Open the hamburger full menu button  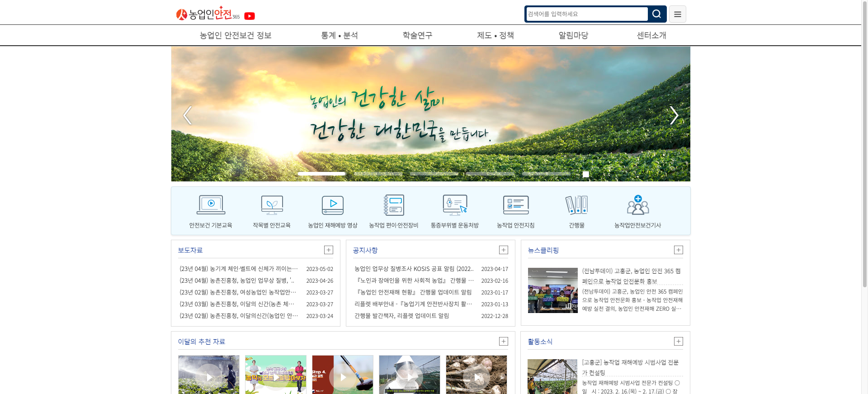[x=677, y=14]
